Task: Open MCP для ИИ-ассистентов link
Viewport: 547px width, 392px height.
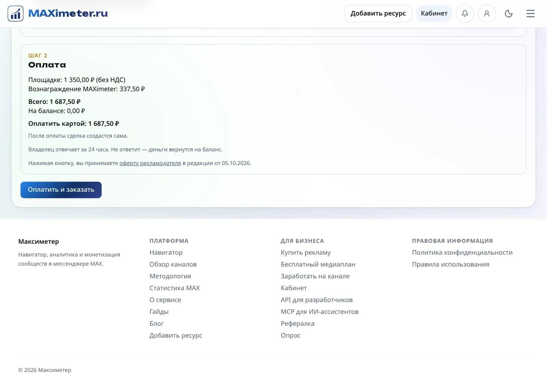Action: [x=319, y=312]
